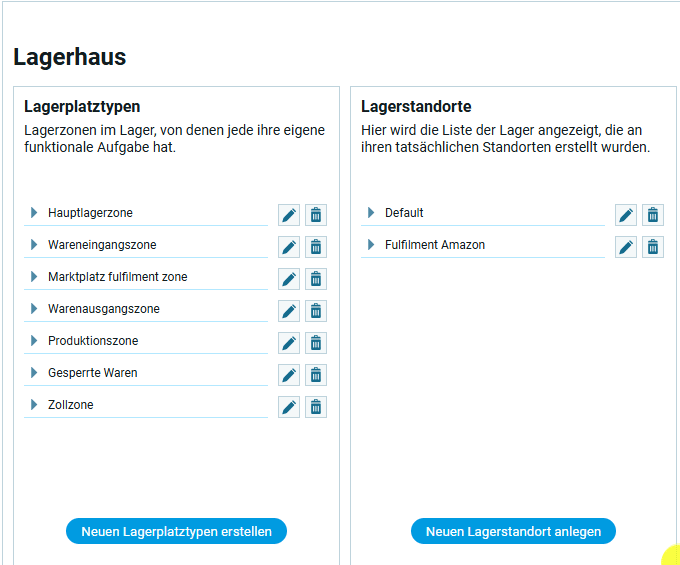Expand the Default location row
The image size is (680, 565).
point(371,213)
